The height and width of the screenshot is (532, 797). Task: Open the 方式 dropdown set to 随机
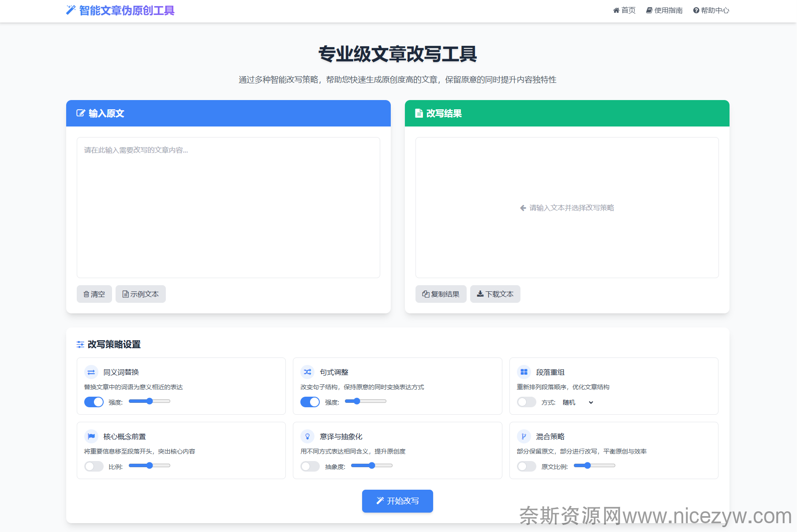(578, 402)
